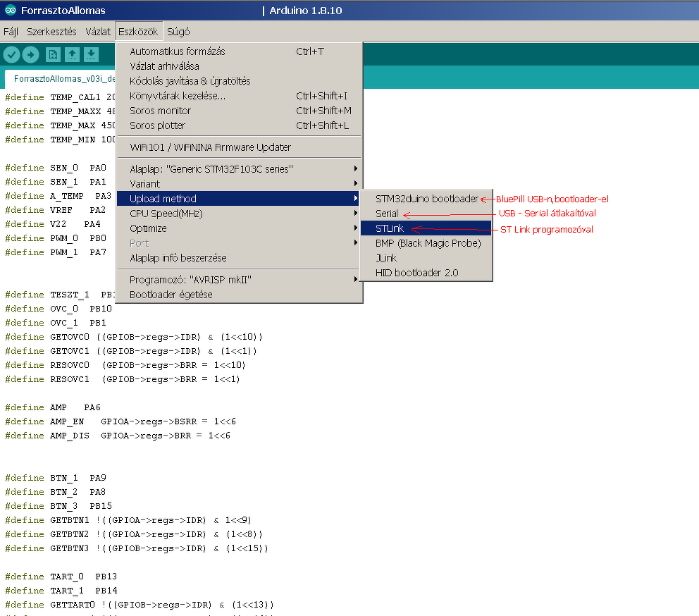The height and width of the screenshot is (616, 699).
Task: Choose Vázlat arhiválása
Action: pos(239,66)
